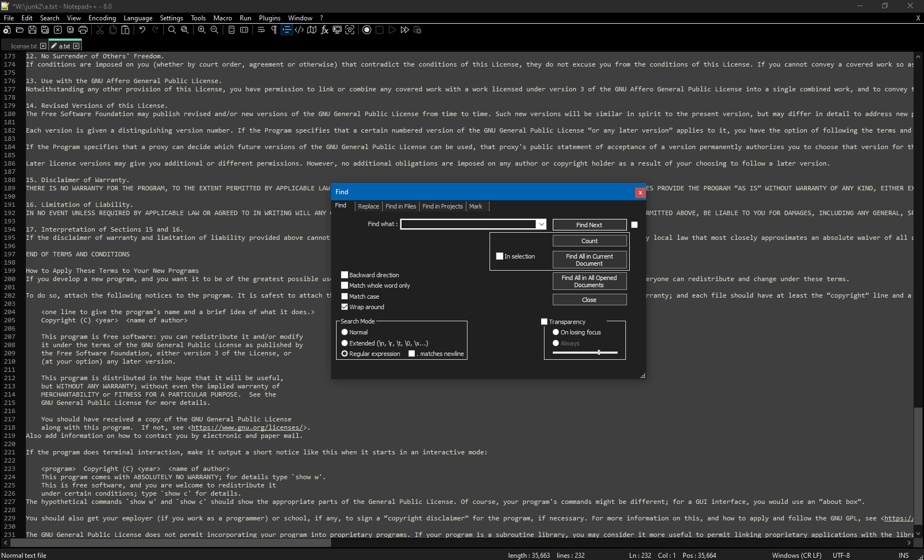This screenshot has height=560, width=924.
Task: Open a file with the folder icon
Action: 20,30
